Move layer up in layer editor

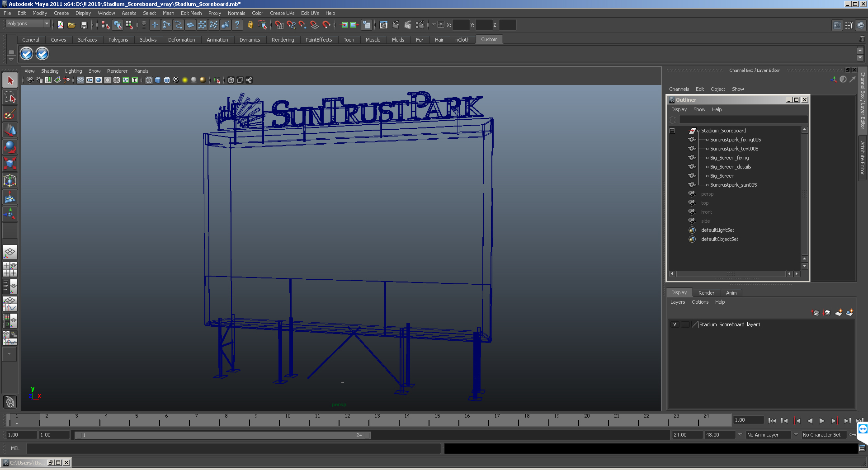coord(816,313)
